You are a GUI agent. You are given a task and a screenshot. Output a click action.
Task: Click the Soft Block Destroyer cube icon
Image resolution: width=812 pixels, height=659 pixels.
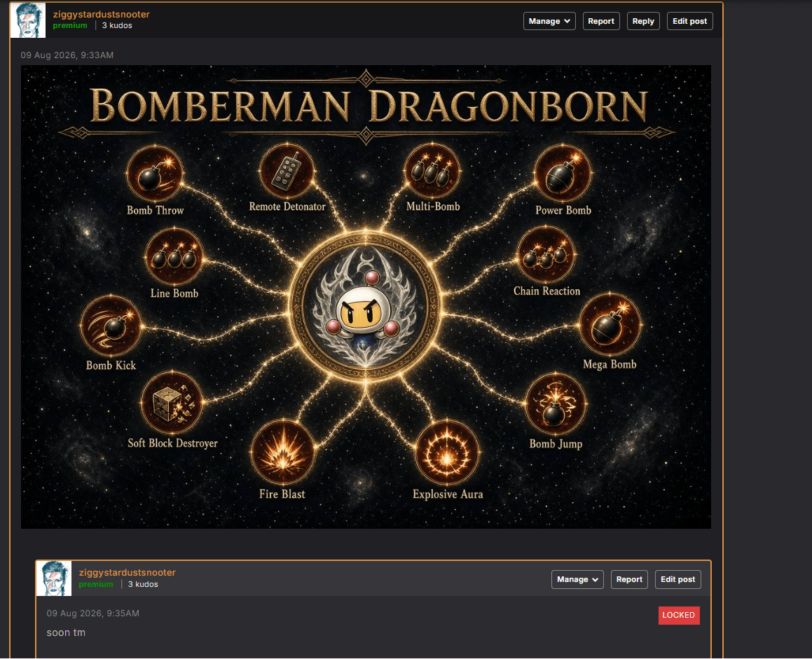coord(172,402)
